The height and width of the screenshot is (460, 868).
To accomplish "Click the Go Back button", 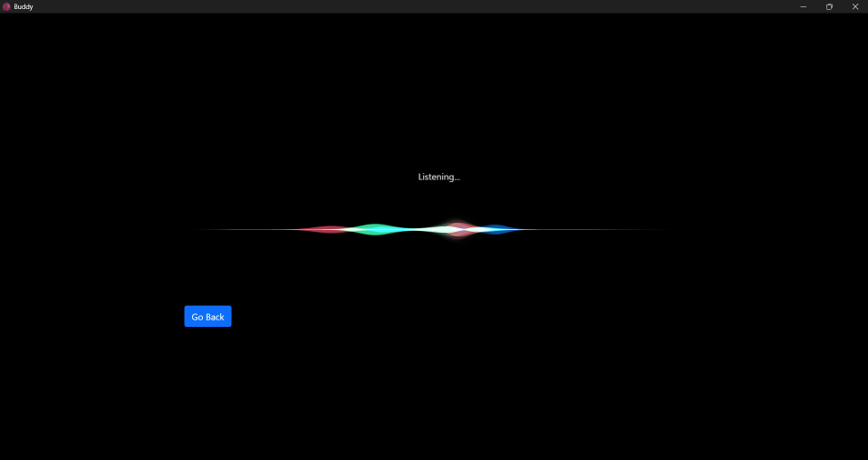I will [207, 316].
